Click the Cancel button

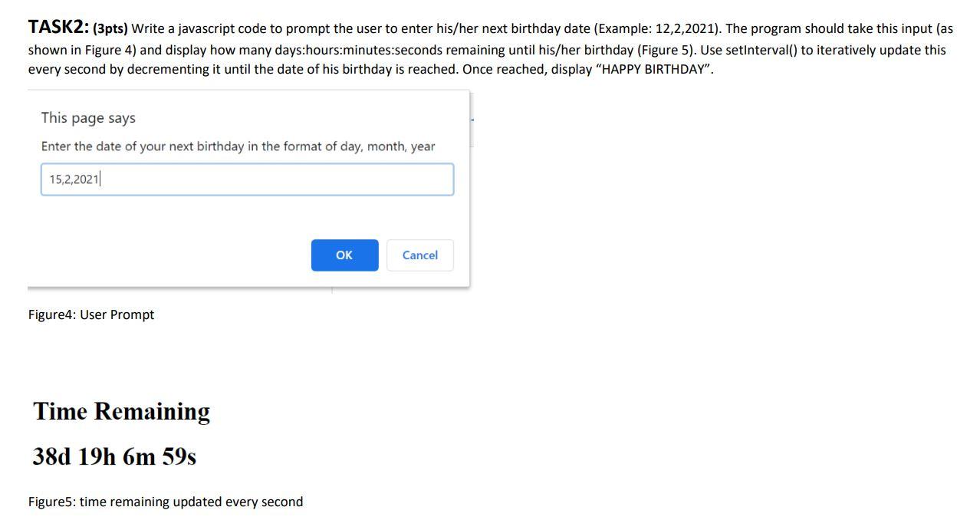tap(419, 255)
